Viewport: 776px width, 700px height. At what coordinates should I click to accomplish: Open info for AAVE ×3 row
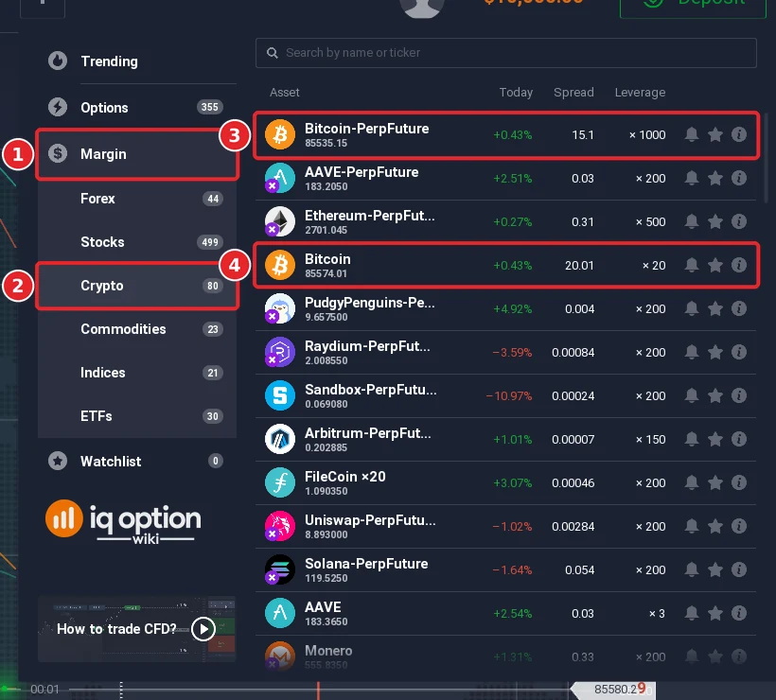739,613
